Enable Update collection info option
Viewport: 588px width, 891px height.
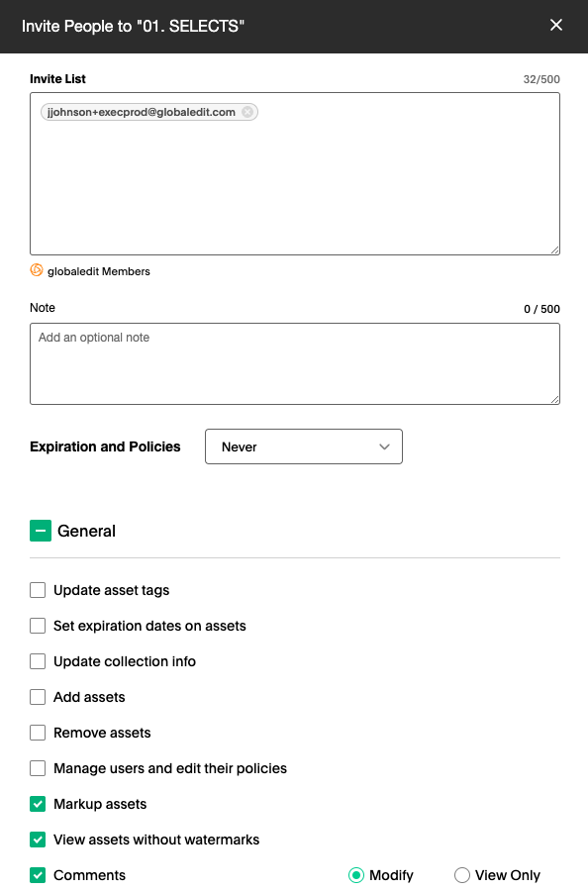pos(38,661)
